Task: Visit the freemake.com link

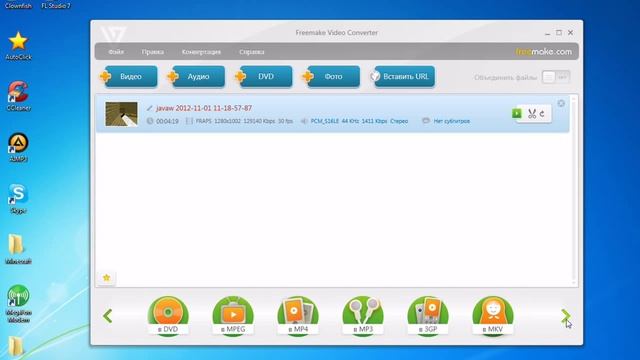Action: 543,51
